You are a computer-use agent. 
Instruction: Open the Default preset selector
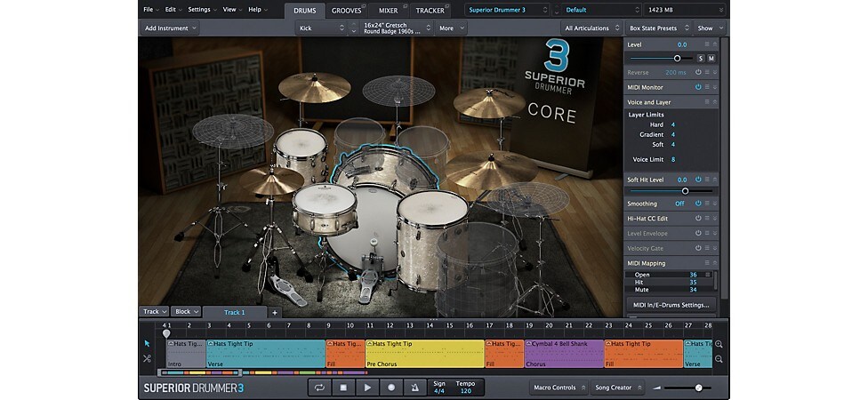602,10
